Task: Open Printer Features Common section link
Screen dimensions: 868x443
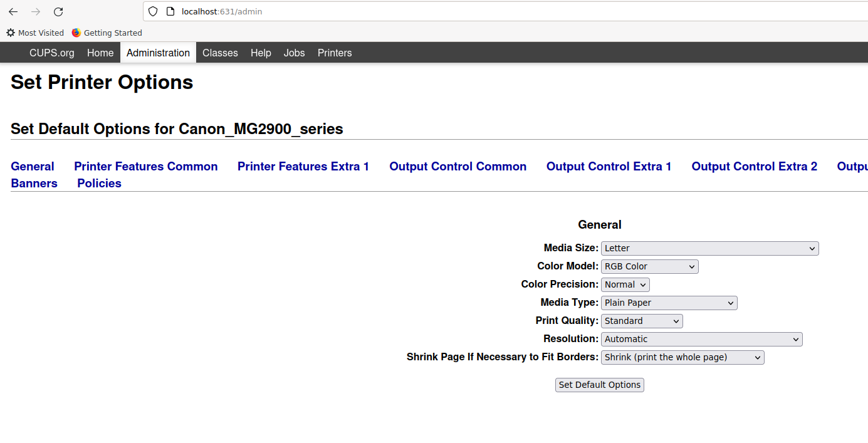Action: 146,166
